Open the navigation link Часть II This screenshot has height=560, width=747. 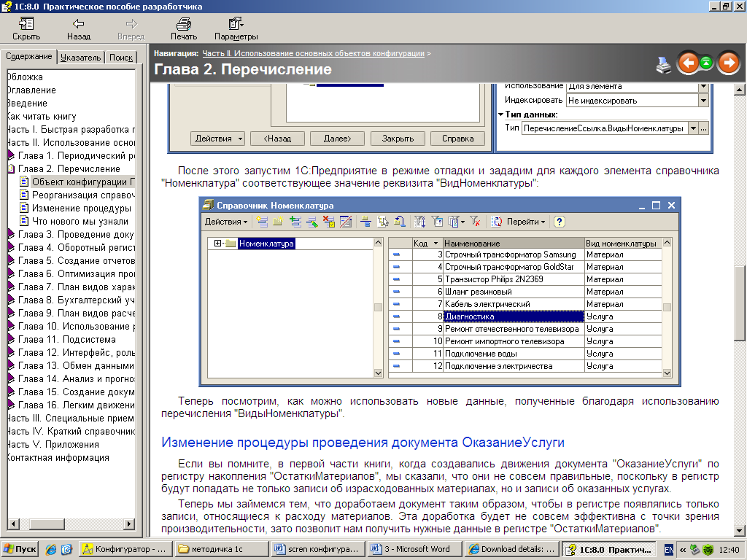coord(313,53)
